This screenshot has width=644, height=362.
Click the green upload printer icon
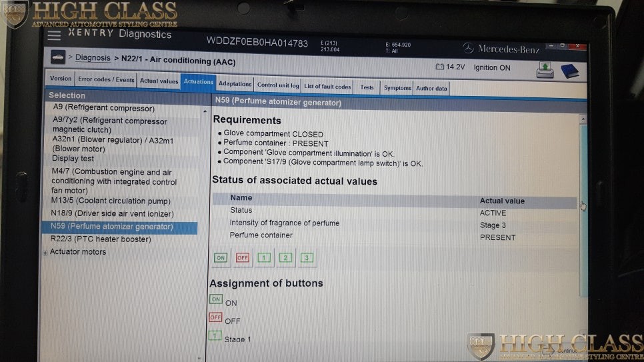coord(545,69)
